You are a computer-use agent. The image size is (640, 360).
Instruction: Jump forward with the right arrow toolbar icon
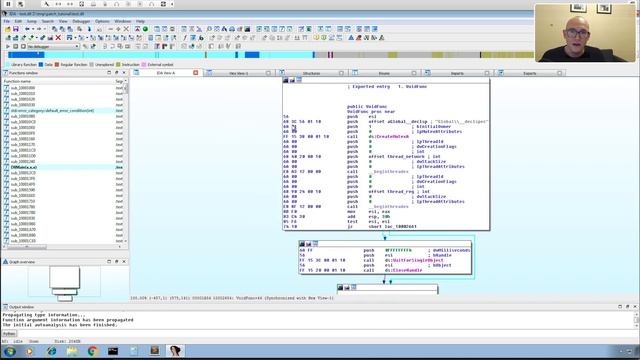point(39,29)
